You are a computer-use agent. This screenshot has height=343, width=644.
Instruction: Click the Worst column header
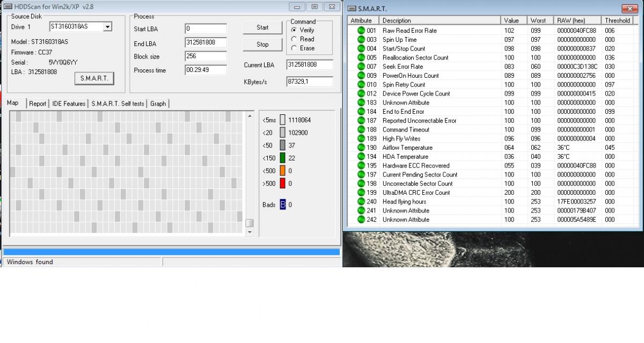[x=540, y=20]
